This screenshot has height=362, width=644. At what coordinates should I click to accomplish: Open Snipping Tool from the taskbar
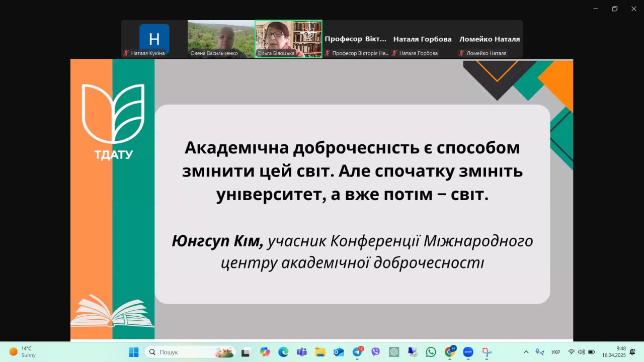click(487, 352)
